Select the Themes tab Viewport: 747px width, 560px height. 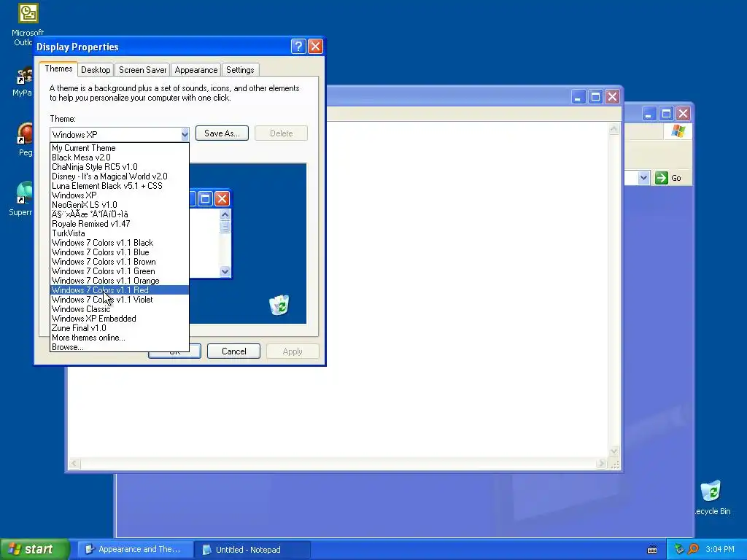pyautogui.click(x=58, y=69)
